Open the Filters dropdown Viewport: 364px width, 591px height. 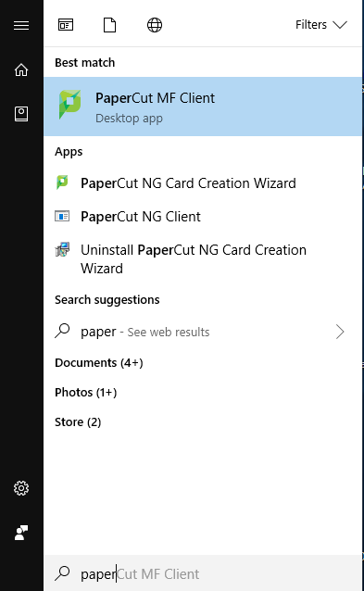click(x=321, y=25)
